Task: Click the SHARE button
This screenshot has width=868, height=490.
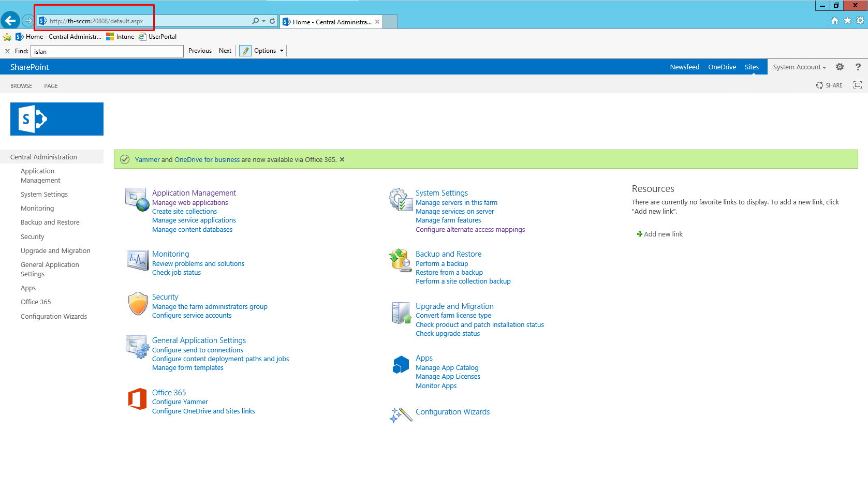Action: pyautogui.click(x=829, y=85)
